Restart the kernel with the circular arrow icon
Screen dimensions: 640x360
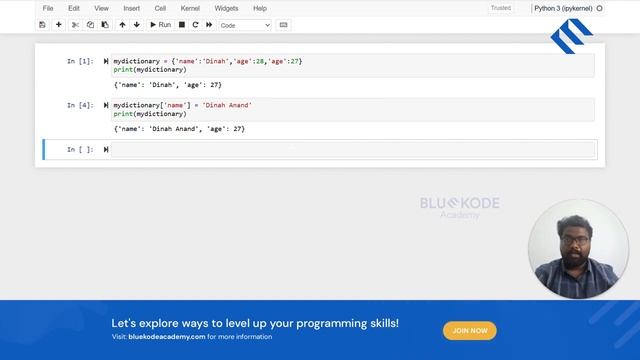tap(196, 25)
